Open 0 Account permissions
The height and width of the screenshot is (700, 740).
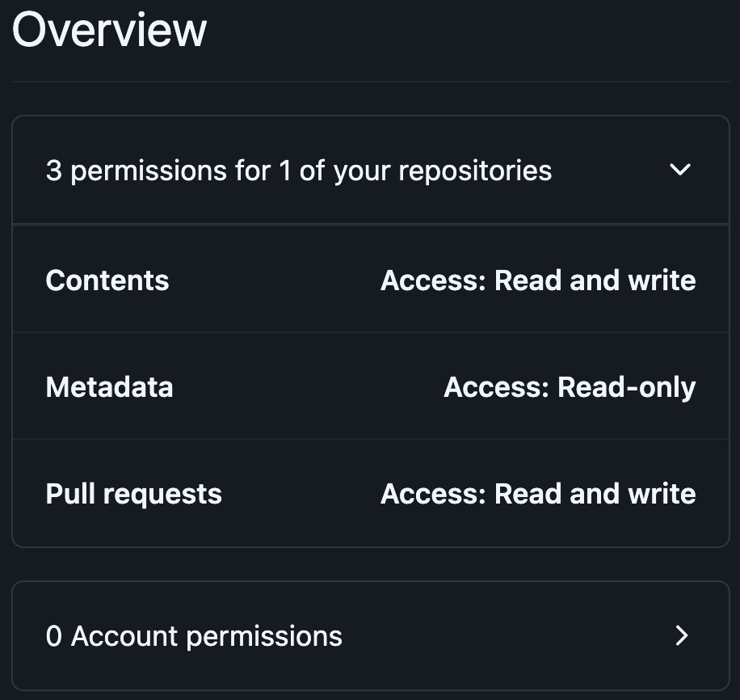tap(193, 636)
